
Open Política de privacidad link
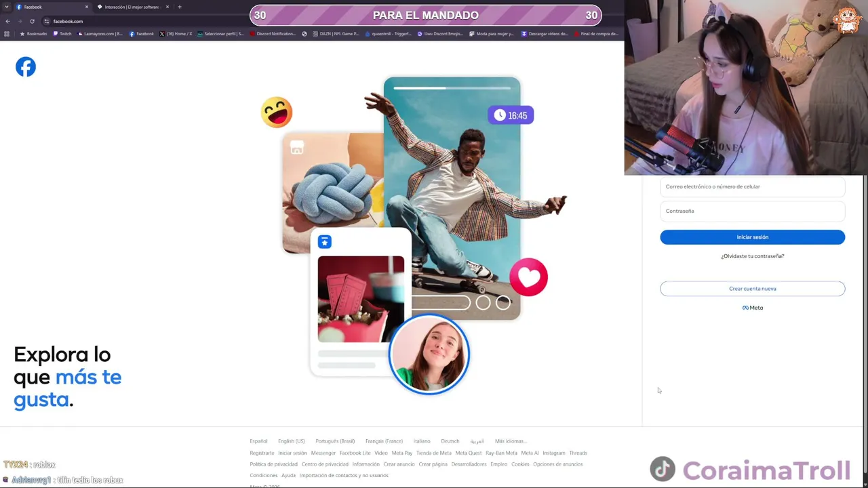click(x=274, y=464)
